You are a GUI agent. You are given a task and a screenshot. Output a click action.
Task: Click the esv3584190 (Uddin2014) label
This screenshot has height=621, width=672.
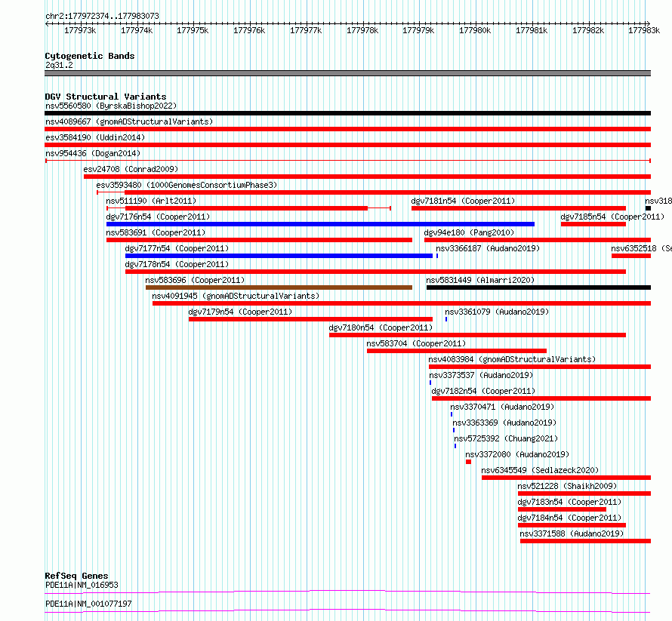tap(95, 137)
